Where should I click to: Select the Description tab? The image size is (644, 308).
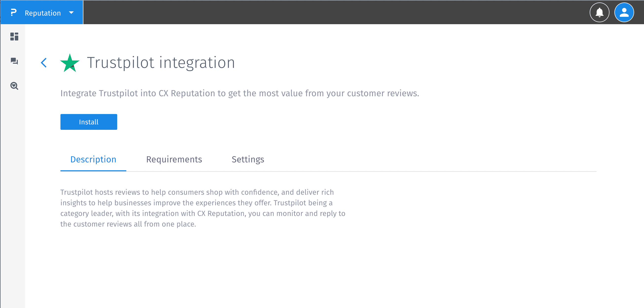[93, 159]
